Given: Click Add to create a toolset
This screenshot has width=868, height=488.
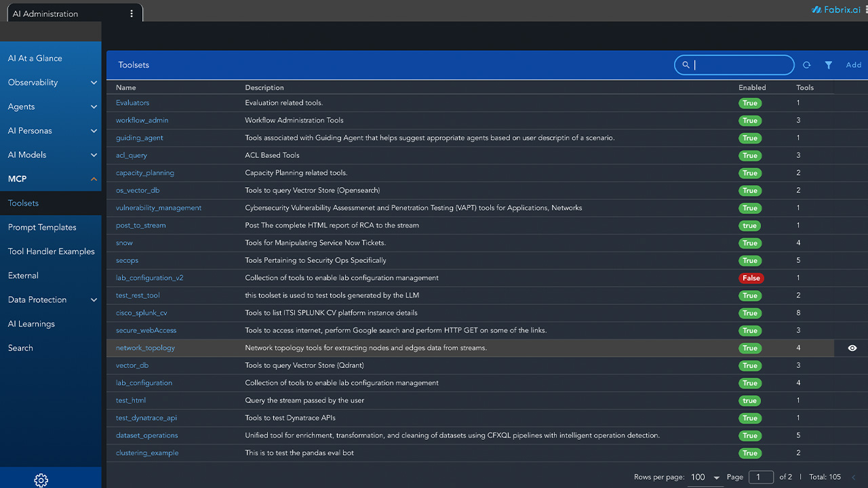Looking at the screenshot, I should pos(853,65).
